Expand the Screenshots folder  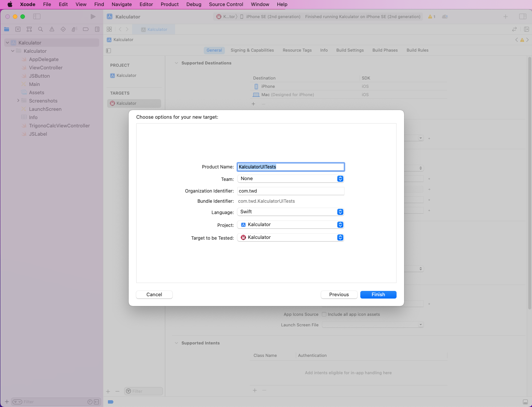(x=18, y=101)
